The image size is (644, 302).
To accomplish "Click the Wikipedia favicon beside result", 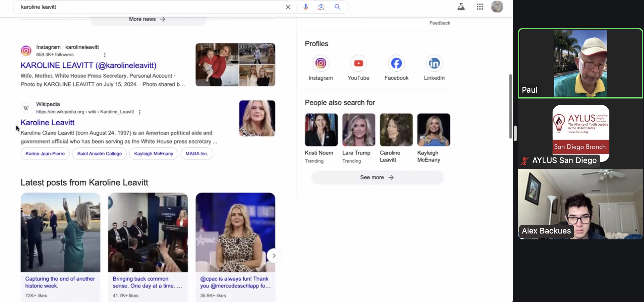I will click(26, 108).
